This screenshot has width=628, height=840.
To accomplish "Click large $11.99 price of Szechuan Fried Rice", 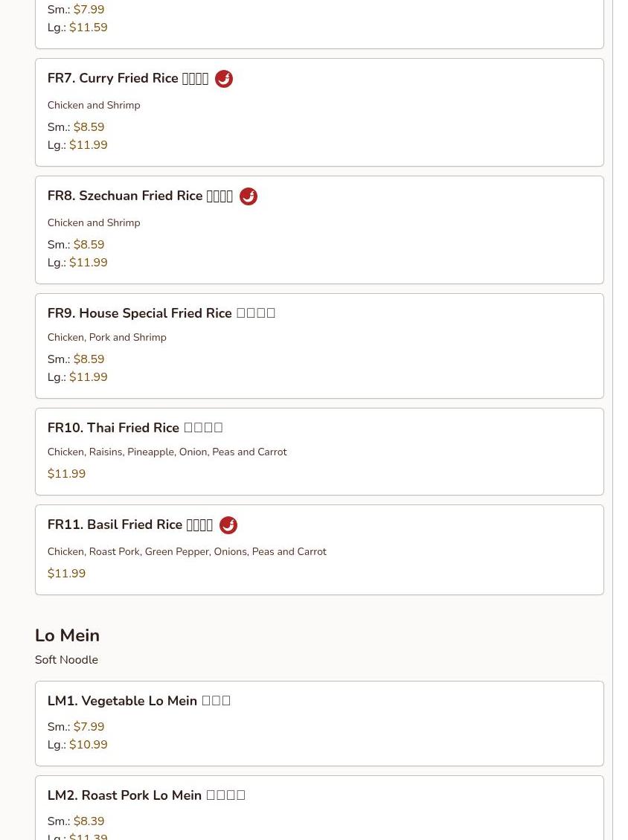I will (88, 263).
